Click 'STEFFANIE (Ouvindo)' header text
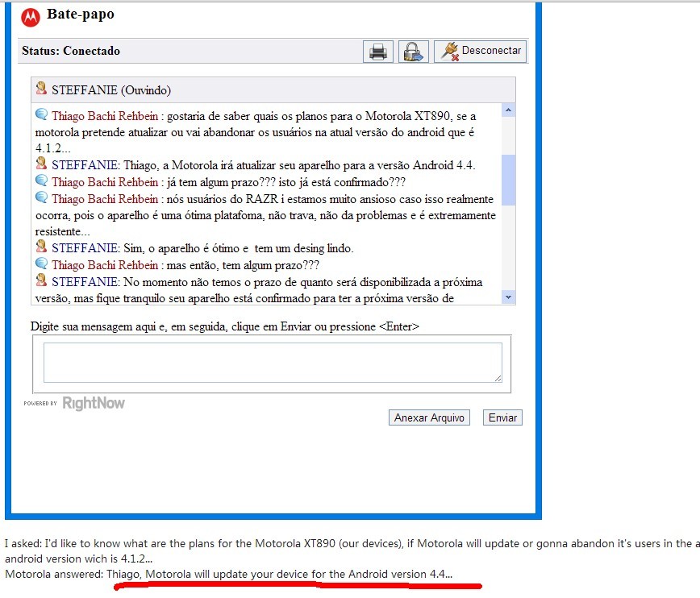700x598 pixels. [111, 90]
